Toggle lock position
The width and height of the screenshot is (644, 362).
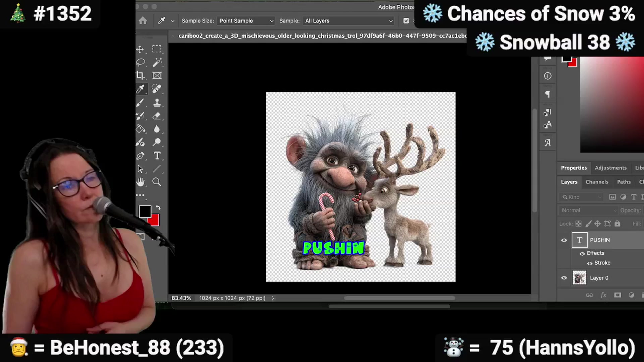(x=598, y=224)
